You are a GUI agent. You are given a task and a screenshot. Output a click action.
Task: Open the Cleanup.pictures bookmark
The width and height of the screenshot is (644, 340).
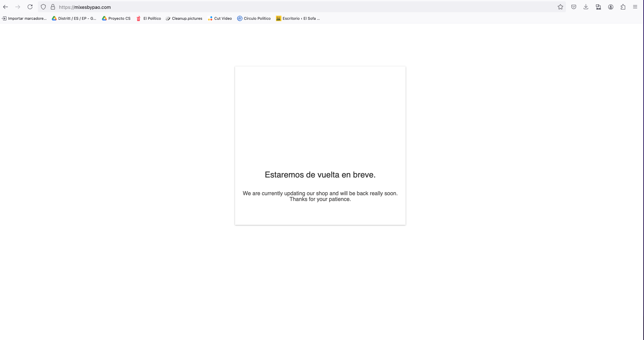pyautogui.click(x=184, y=18)
